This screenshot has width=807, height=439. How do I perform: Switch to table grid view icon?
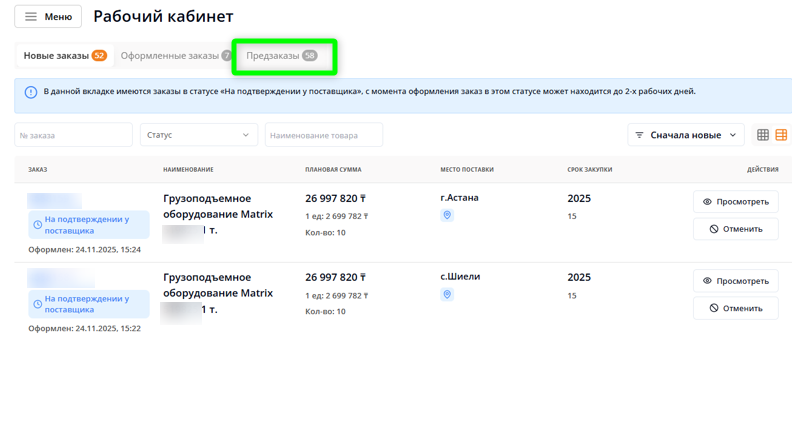click(763, 135)
